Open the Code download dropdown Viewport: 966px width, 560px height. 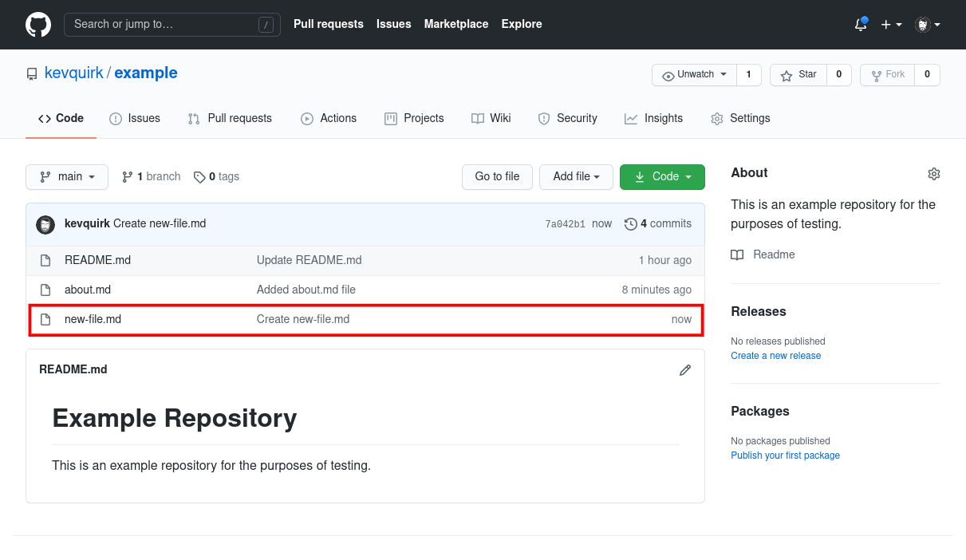pos(662,176)
